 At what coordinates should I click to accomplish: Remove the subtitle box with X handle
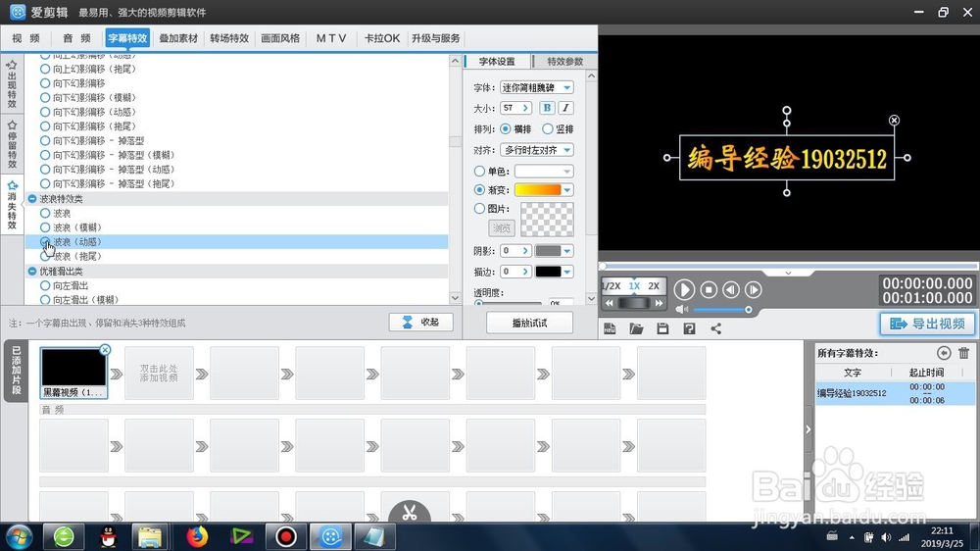point(895,120)
